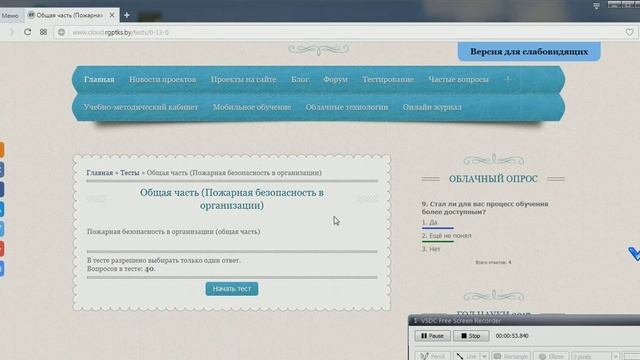Click the red share icon on sidebar
This screenshot has height=360, width=640.
[2, 249]
